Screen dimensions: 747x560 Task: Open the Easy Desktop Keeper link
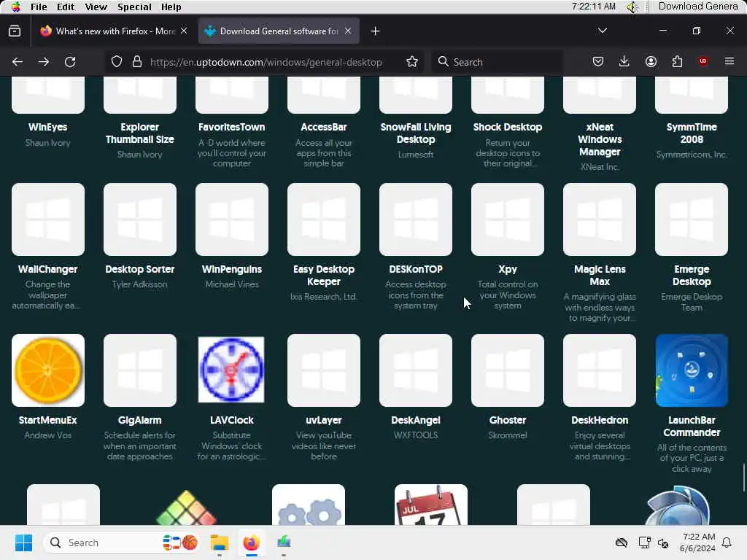coord(324,275)
